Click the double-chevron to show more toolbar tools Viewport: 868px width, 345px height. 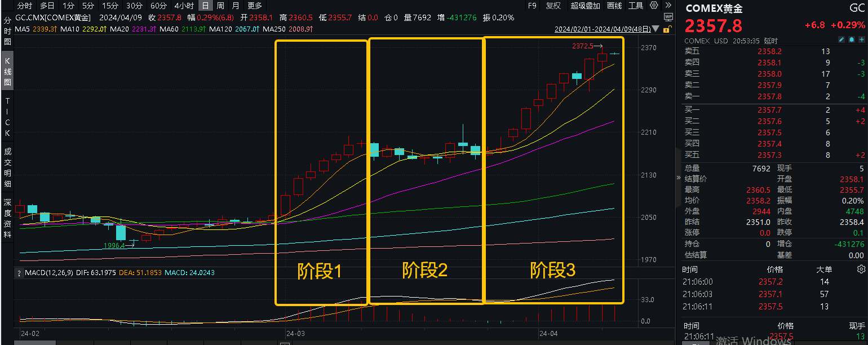669,6
